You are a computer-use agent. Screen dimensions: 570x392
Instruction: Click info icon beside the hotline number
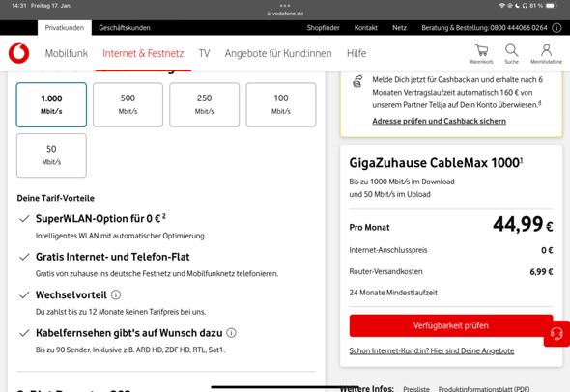(556, 28)
